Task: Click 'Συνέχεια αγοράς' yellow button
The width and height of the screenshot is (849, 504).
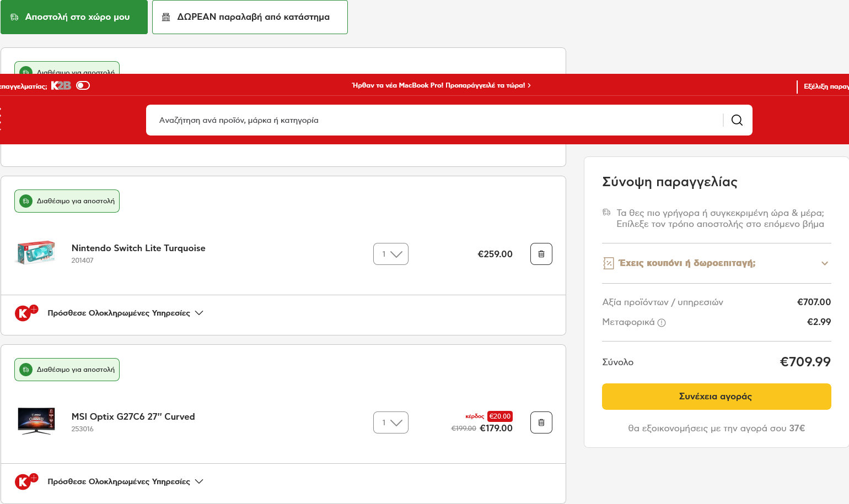Action: tap(716, 397)
